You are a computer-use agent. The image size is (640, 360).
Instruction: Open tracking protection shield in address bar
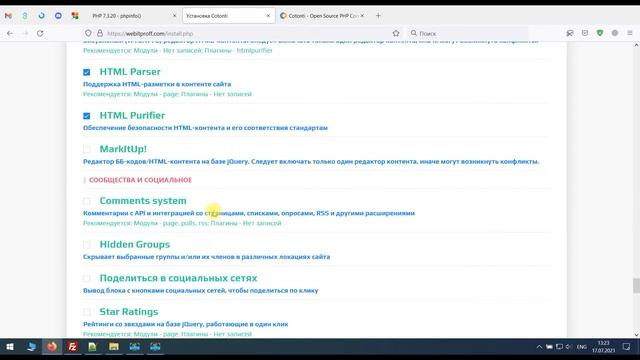88,33
